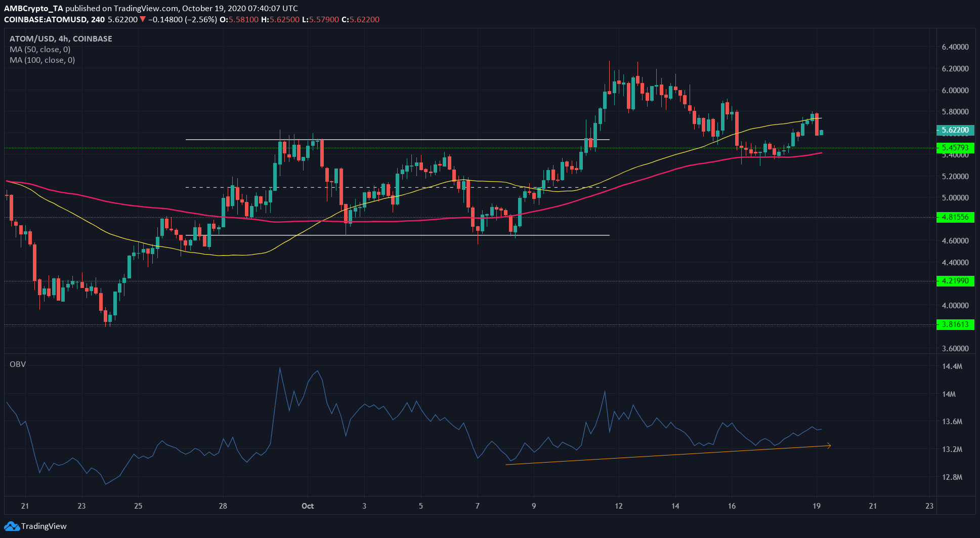Image resolution: width=980 pixels, height=538 pixels.
Task: Click the 16 date label on time axis
Action: (x=732, y=506)
